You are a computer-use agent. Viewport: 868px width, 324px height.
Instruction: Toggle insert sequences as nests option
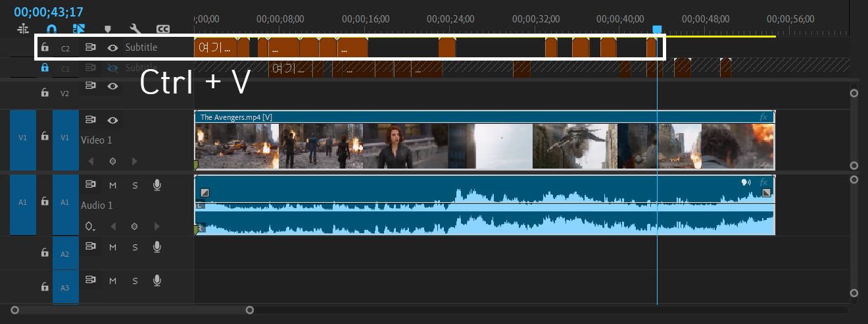coord(23,29)
